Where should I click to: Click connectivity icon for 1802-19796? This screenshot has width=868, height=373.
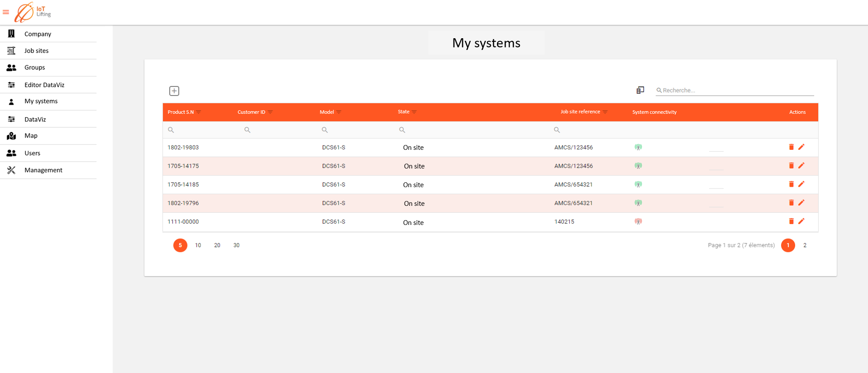pyautogui.click(x=638, y=203)
